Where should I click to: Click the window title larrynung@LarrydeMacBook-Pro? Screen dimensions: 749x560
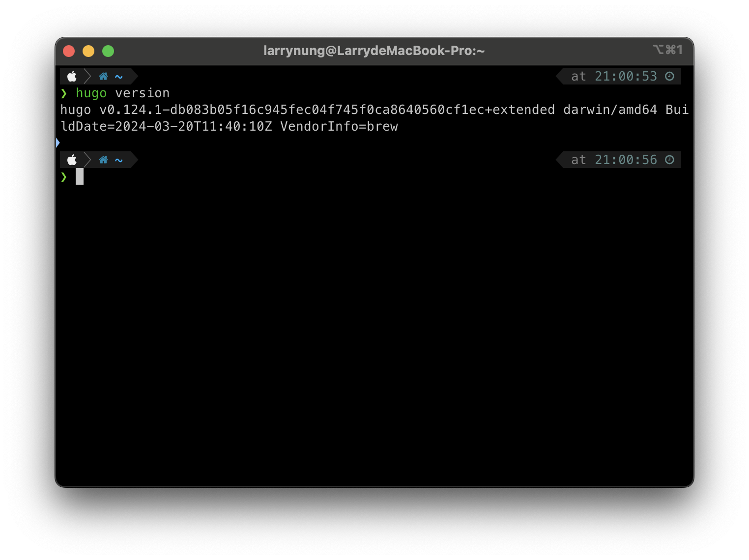(x=374, y=51)
